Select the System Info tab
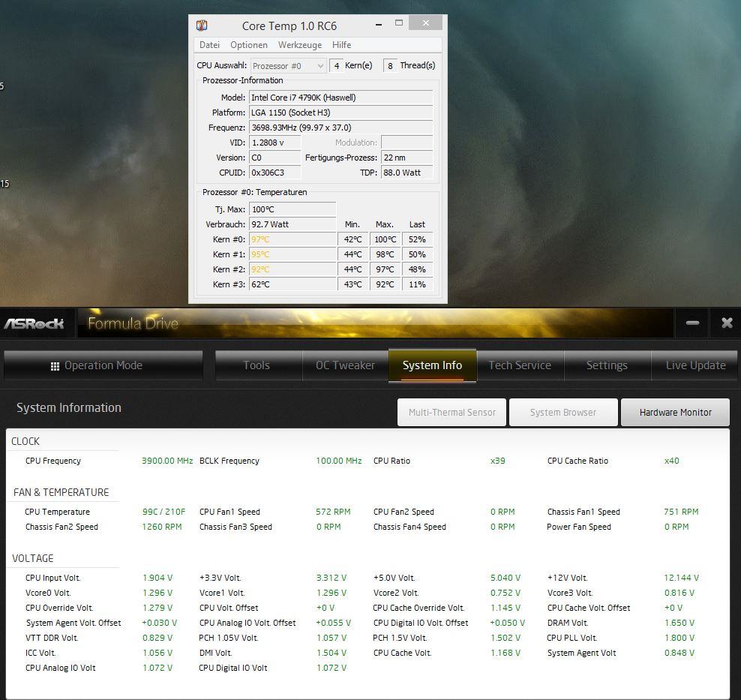The width and height of the screenshot is (741, 700). pyautogui.click(x=433, y=365)
